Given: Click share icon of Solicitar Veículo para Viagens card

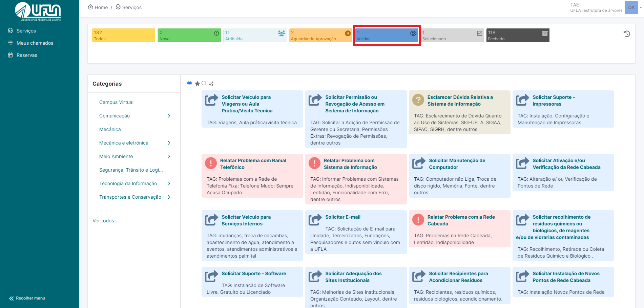Looking at the screenshot, I should pos(211,100).
